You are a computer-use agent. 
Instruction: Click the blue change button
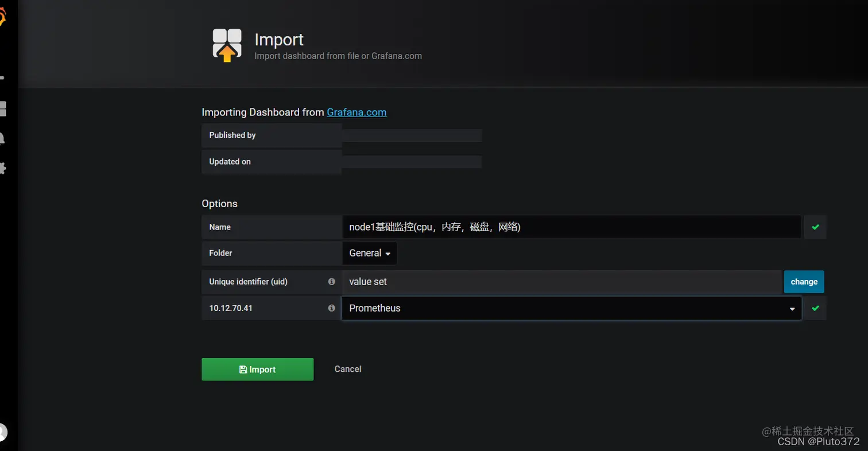click(804, 282)
